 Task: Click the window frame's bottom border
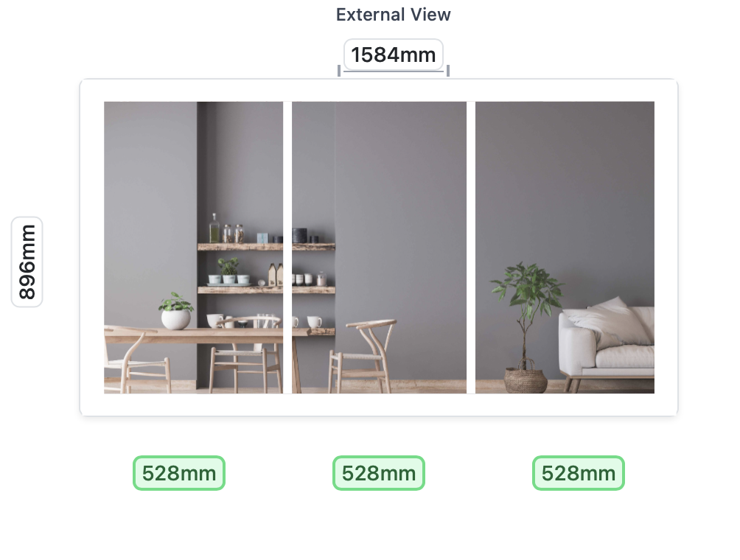pyautogui.click(x=379, y=405)
